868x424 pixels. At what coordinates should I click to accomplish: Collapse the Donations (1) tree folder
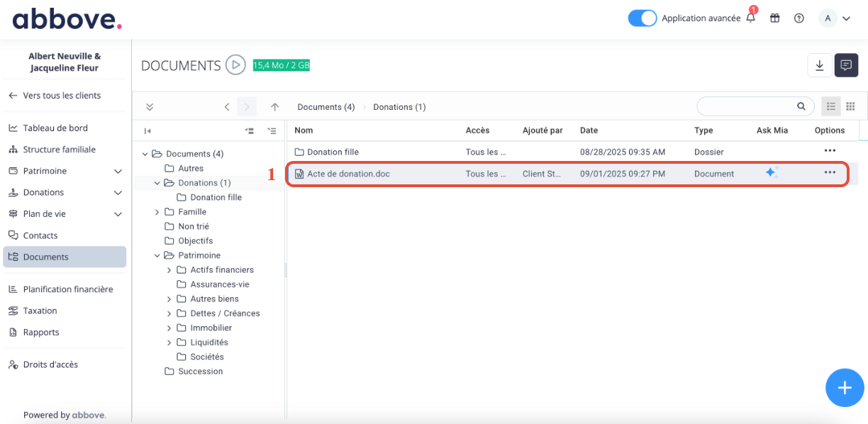click(x=157, y=183)
